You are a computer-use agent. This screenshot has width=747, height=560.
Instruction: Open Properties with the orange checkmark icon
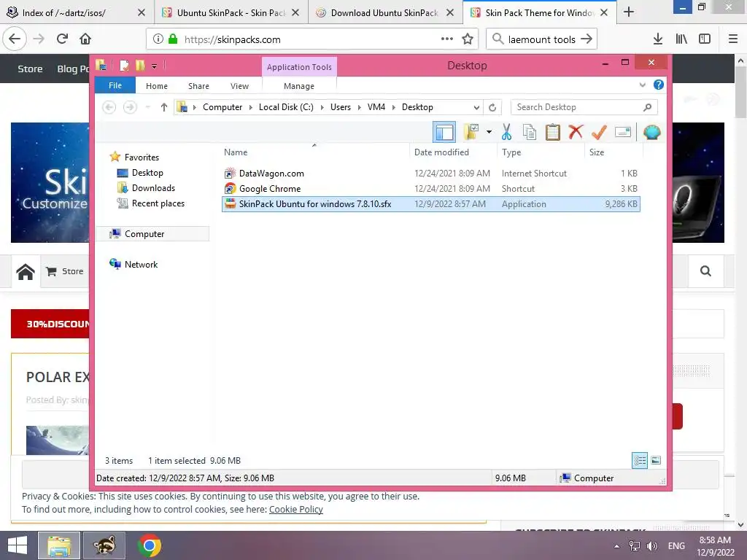pos(599,132)
